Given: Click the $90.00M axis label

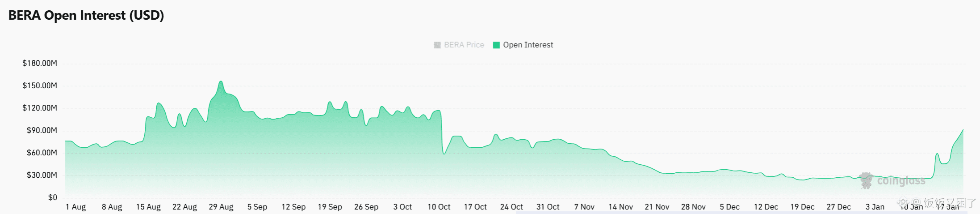Looking at the screenshot, I should [x=42, y=130].
